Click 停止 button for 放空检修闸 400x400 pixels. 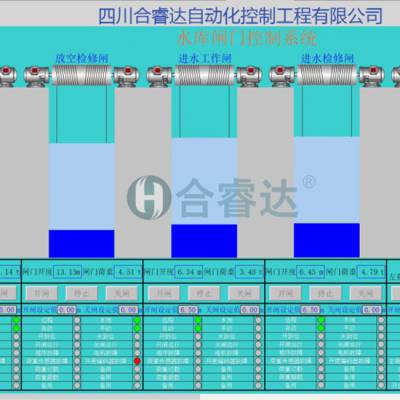click(81, 293)
